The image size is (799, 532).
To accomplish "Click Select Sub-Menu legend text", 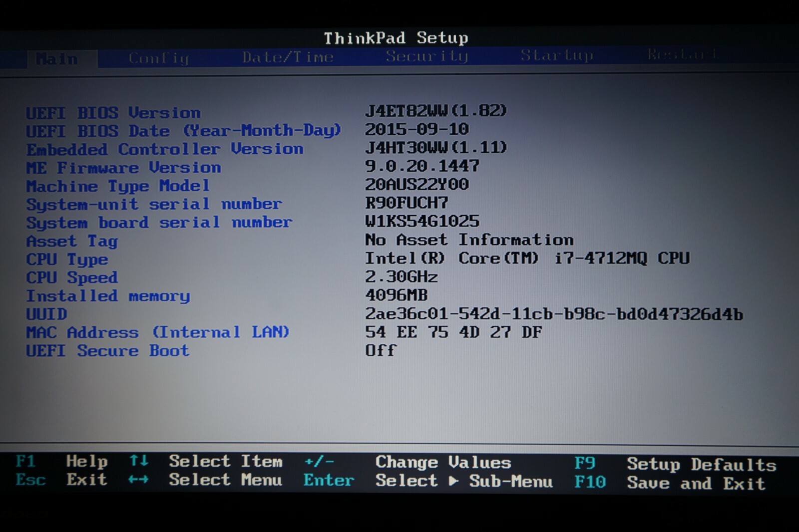I will pos(464,482).
